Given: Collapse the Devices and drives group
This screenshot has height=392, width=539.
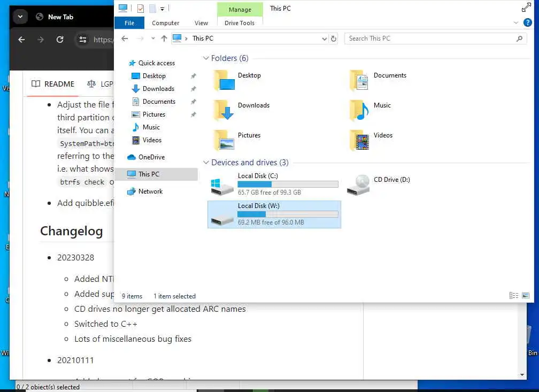Looking at the screenshot, I should tap(206, 162).
